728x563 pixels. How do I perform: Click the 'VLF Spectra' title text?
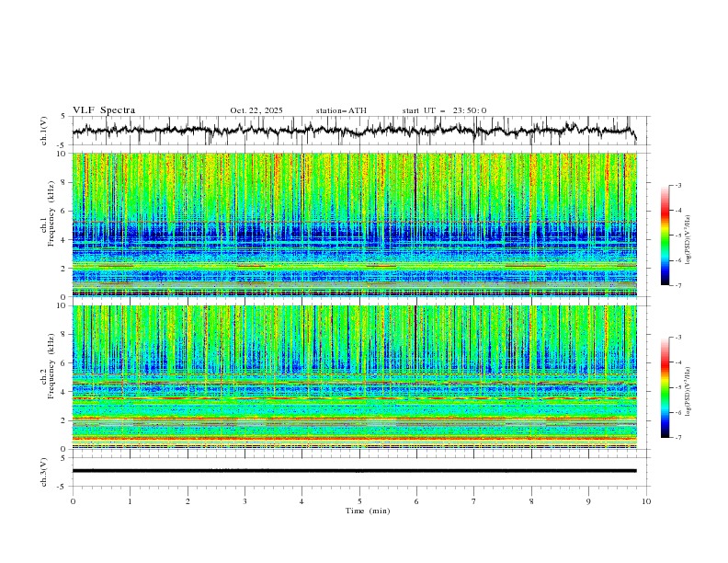104,110
